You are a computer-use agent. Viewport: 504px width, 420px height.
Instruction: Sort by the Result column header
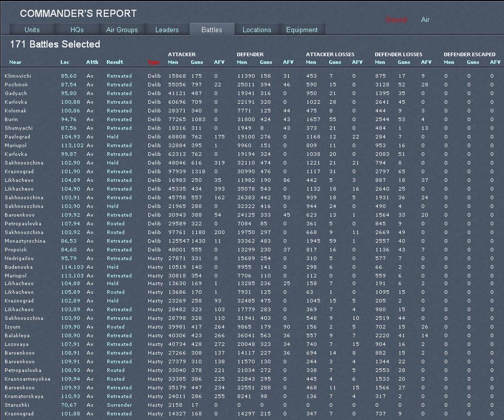(114, 62)
